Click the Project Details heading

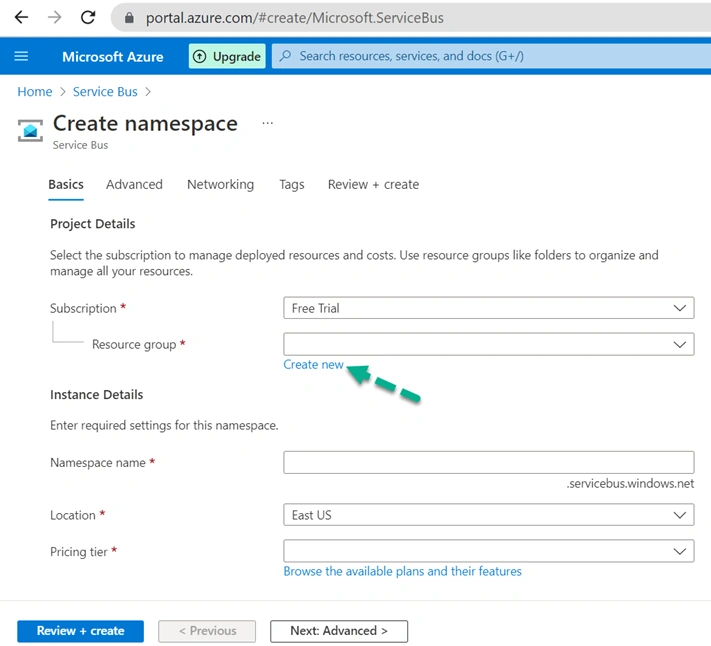click(x=93, y=224)
